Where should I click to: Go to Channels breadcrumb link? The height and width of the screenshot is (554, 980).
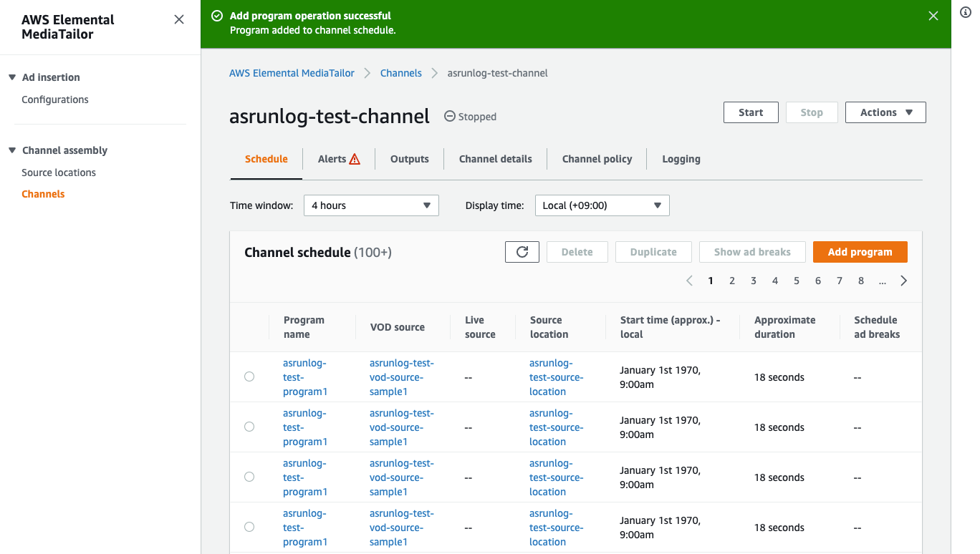(401, 73)
